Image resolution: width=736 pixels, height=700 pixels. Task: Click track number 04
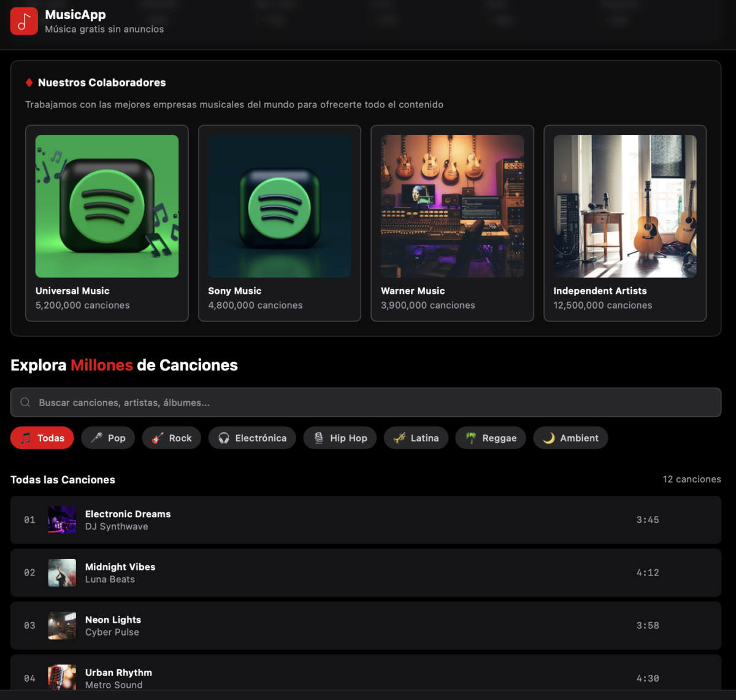coord(29,678)
